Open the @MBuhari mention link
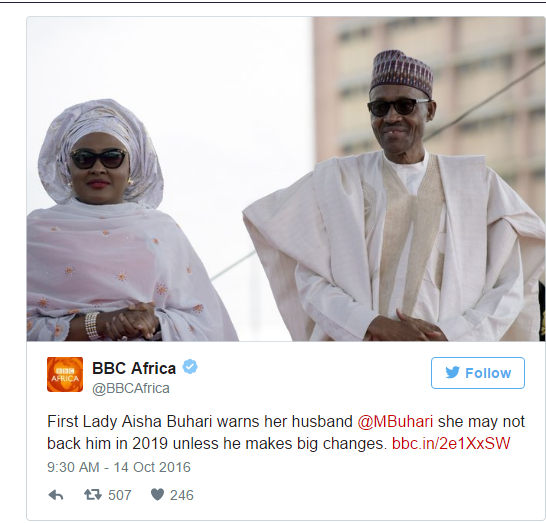The height and width of the screenshot is (523, 546). [x=395, y=421]
